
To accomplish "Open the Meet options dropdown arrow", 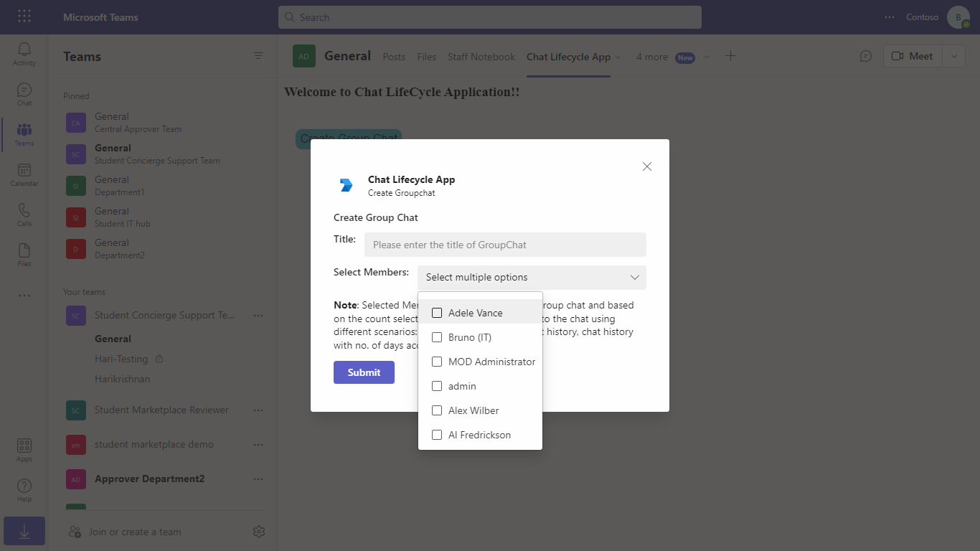I will tap(953, 56).
